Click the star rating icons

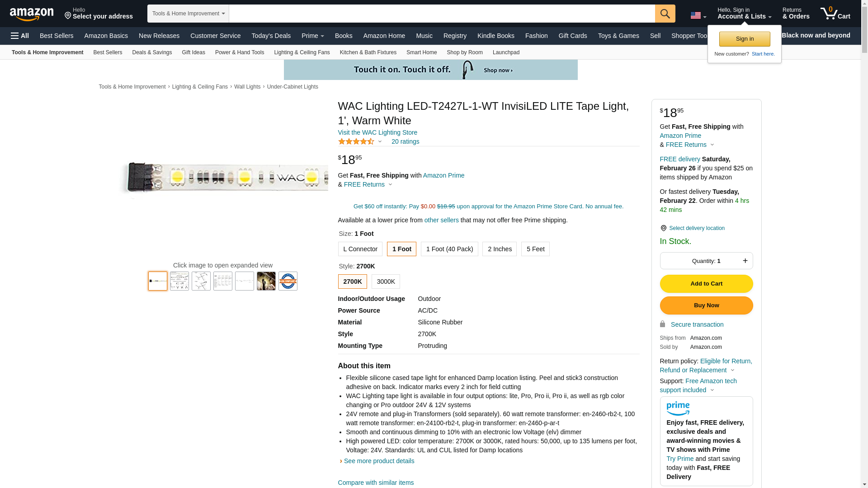tap(356, 142)
